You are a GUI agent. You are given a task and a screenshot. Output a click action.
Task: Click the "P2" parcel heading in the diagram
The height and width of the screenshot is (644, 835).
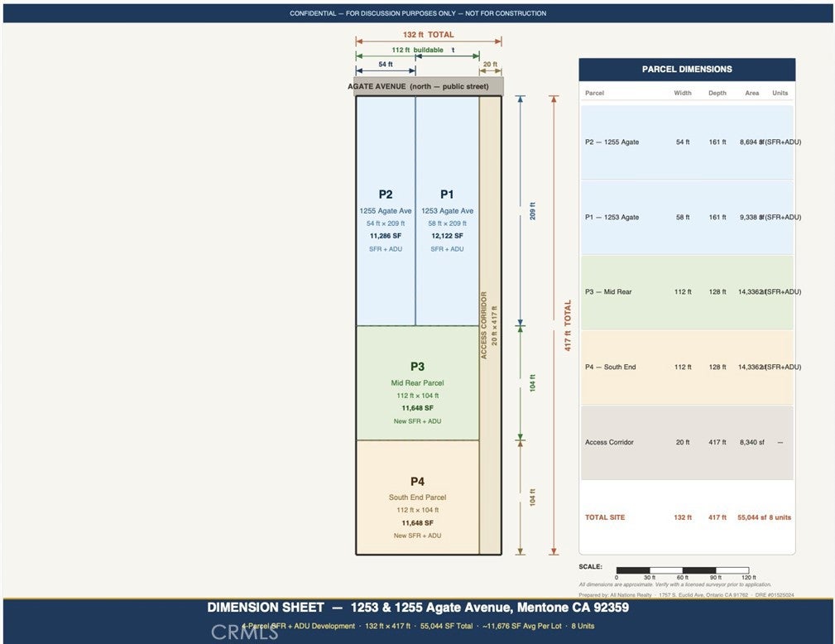386,195
